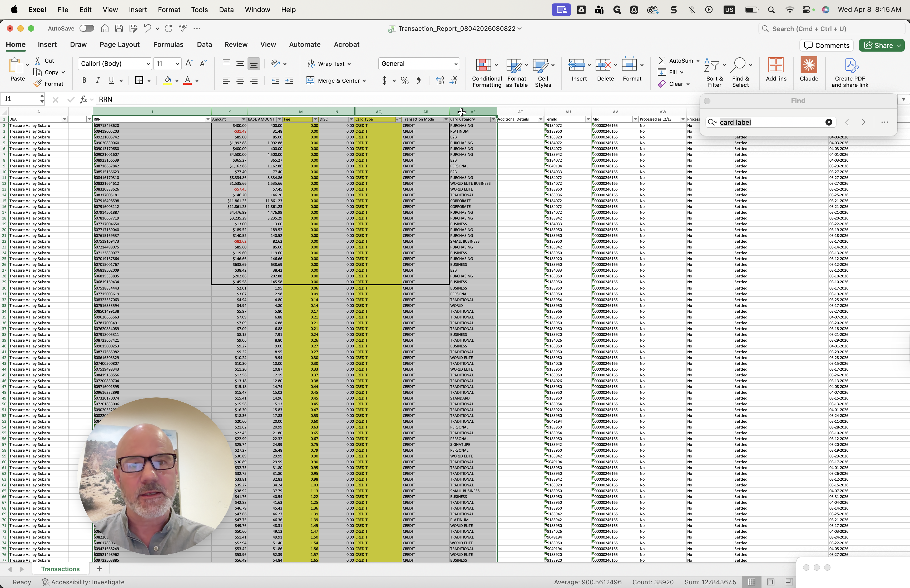Click the Merge & Center icon

tap(310, 81)
